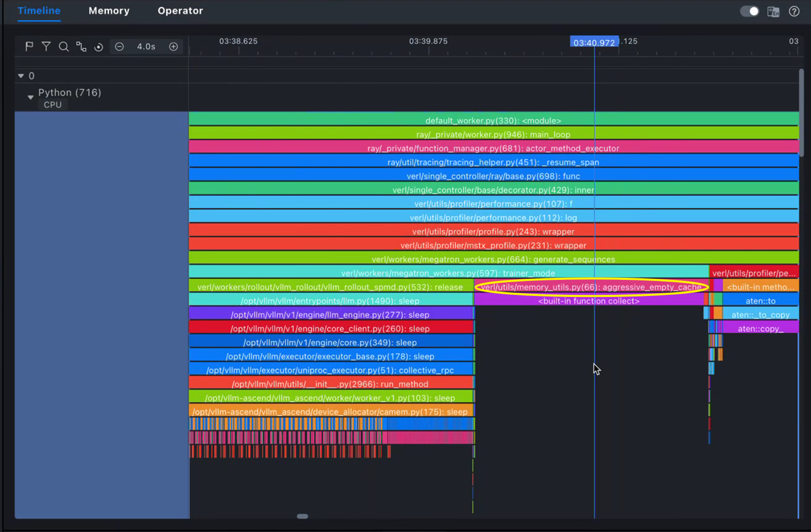The height and width of the screenshot is (532, 811).
Task: Select the aten::to frame
Action: (x=760, y=301)
